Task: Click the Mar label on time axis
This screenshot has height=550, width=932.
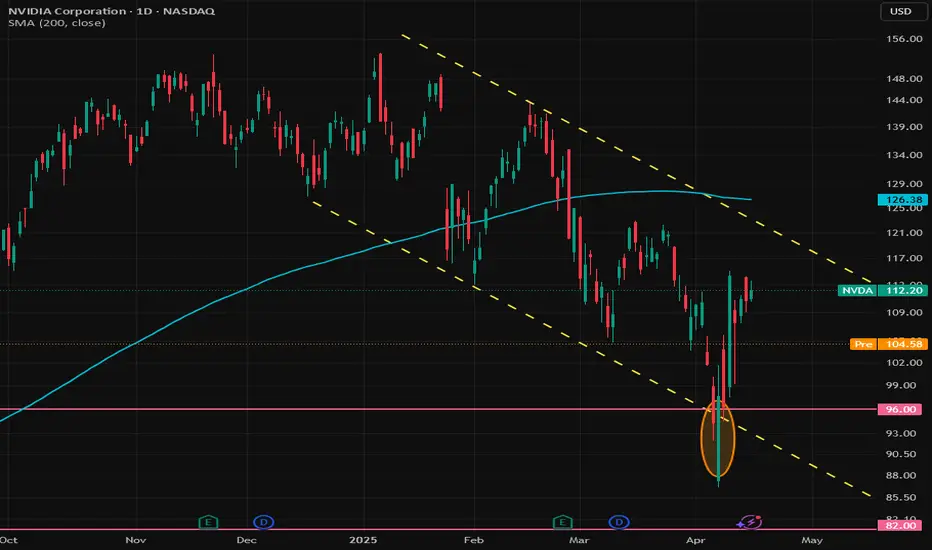Action: click(579, 540)
